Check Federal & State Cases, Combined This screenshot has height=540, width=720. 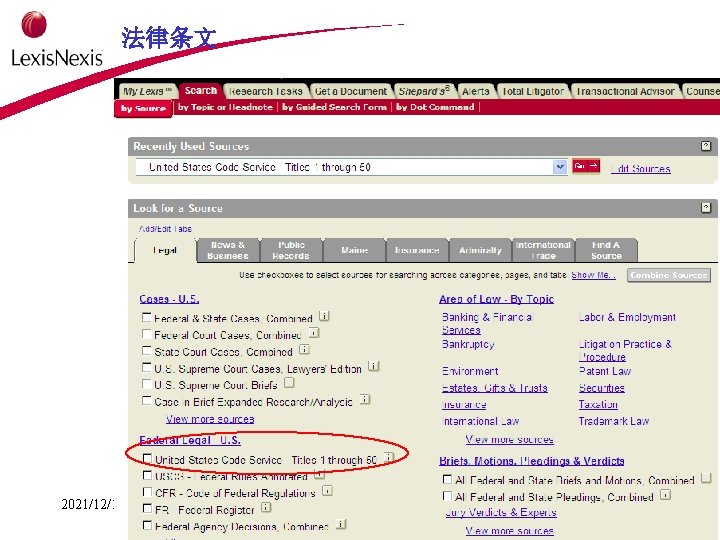click(146, 317)
